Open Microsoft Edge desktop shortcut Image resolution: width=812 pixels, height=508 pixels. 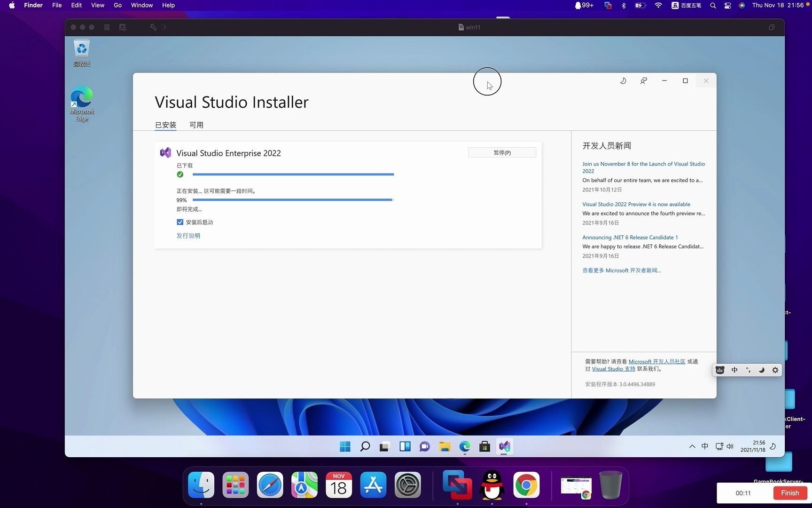tap(82, 103)
